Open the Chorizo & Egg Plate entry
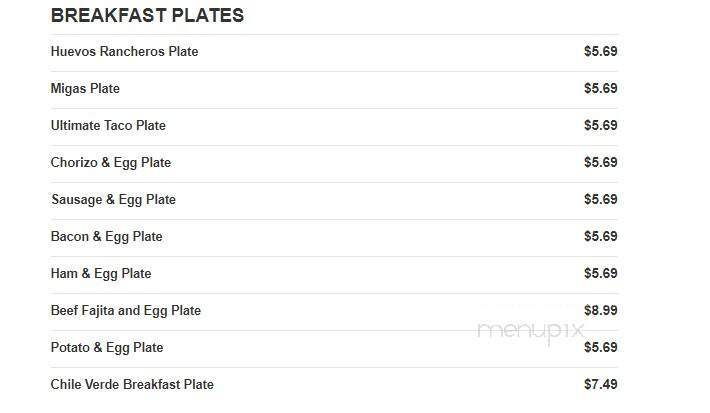The width and height of the screenshot is (710, 413). point(111,163)
